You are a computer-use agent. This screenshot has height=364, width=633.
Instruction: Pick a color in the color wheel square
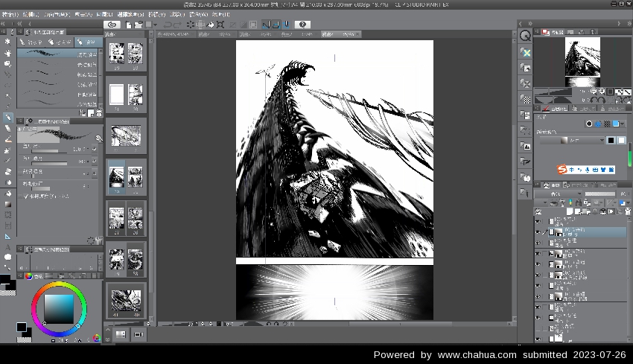[59, 309]
